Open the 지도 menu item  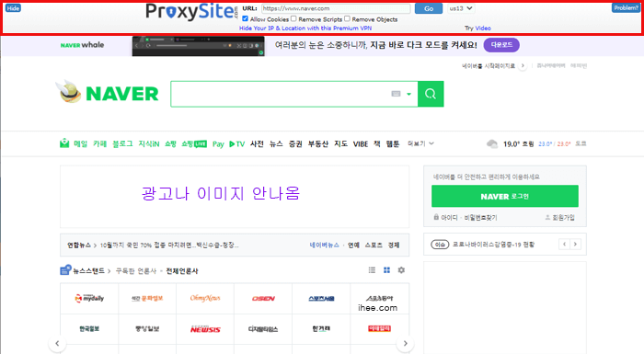(340, 143)
